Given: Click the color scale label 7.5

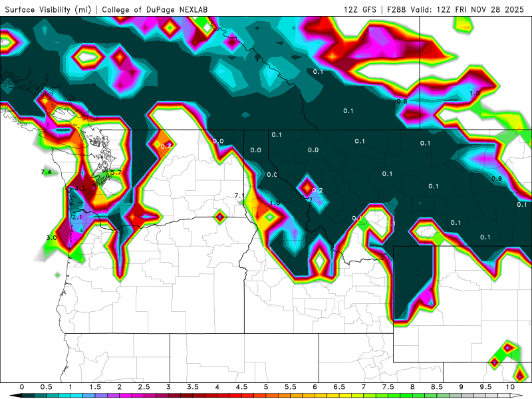Looking at the screenshot, I should (x=388, y=387).
